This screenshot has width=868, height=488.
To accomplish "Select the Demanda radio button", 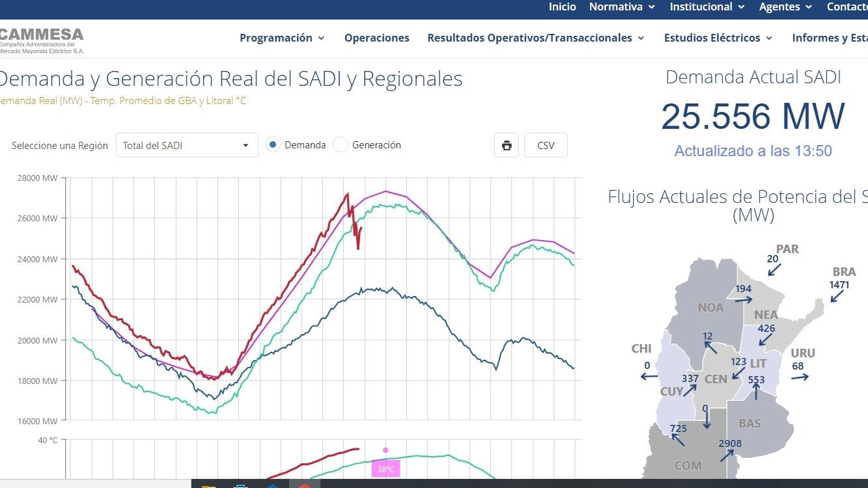I will [273, 145].
